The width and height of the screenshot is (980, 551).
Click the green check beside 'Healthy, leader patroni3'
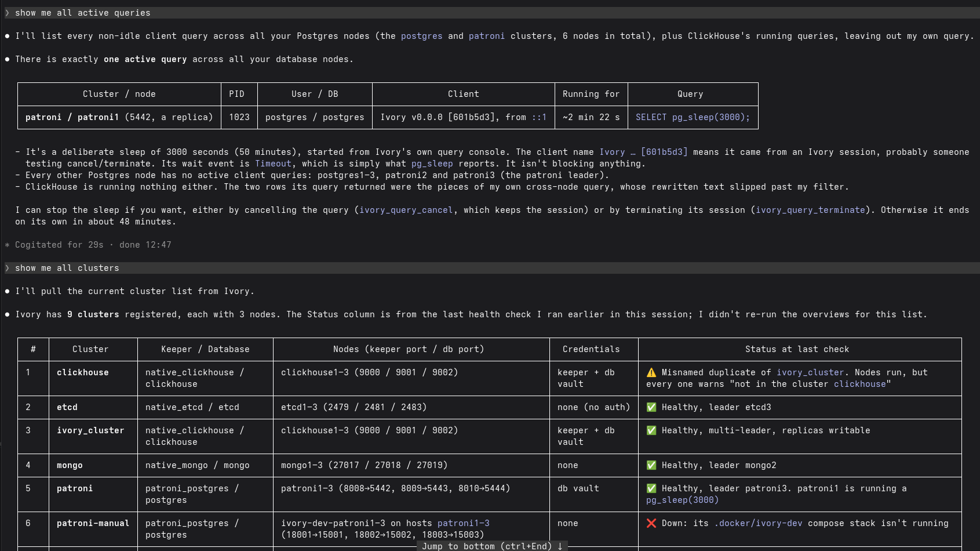tap(651, 488)
